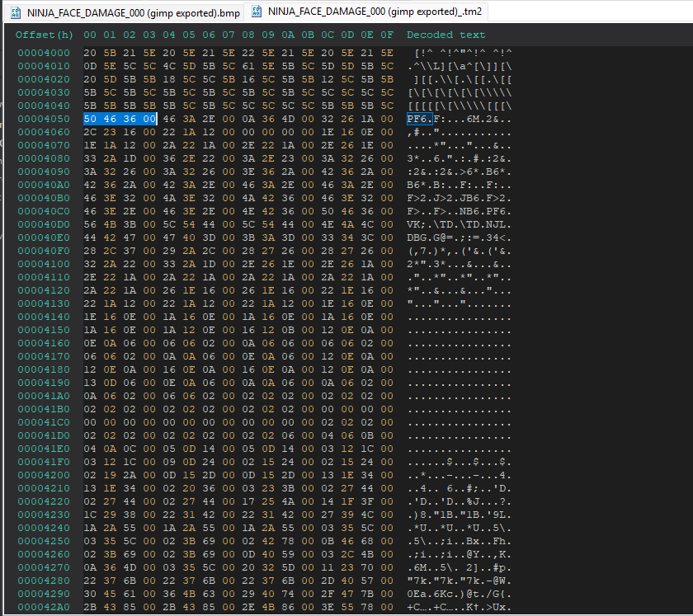
Task: Click first byte 56 in row 000040D0
Action: (x=90, y=224)
